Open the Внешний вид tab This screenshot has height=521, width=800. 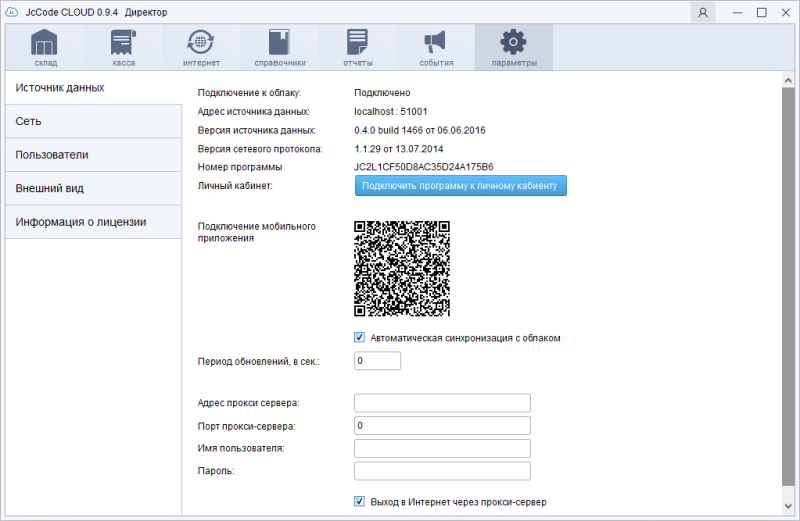coord(93,188)
